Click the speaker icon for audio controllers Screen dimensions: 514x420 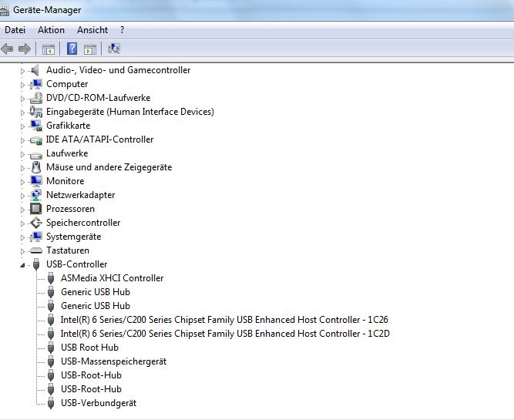(x=35, y=70)
